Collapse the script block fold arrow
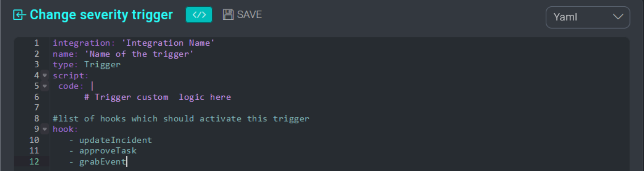 coord(45,75)
